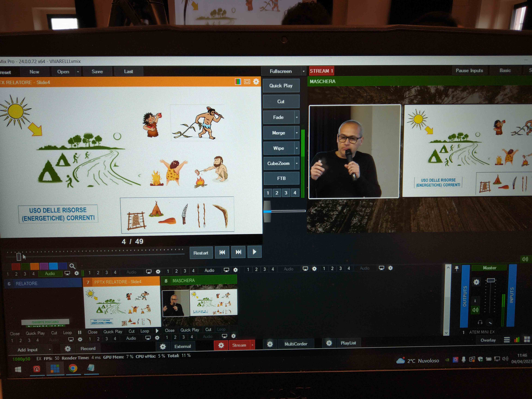
Task: Start MultiCorder recording
Action: point(296,344)
